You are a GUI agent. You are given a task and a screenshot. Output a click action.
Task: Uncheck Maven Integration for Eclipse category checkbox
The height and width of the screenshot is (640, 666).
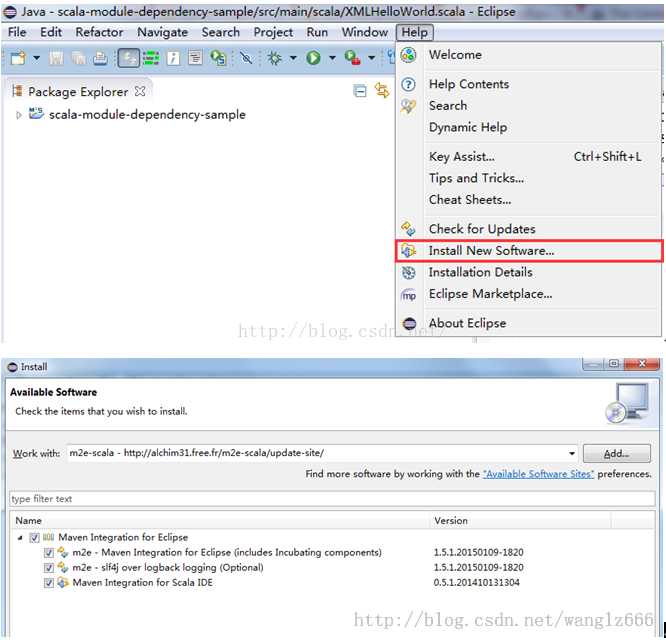(34, 538)
